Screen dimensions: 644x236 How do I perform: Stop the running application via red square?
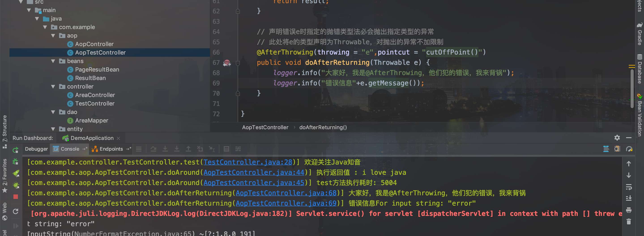(15, 196)
